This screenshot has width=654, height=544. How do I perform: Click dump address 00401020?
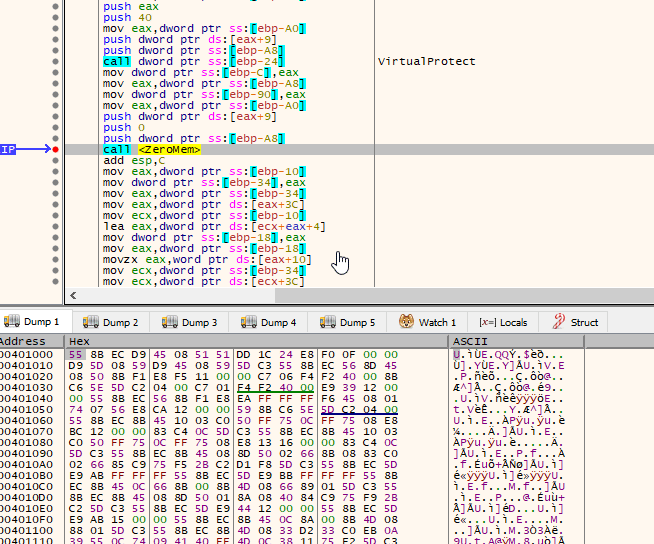pos(27,377)
